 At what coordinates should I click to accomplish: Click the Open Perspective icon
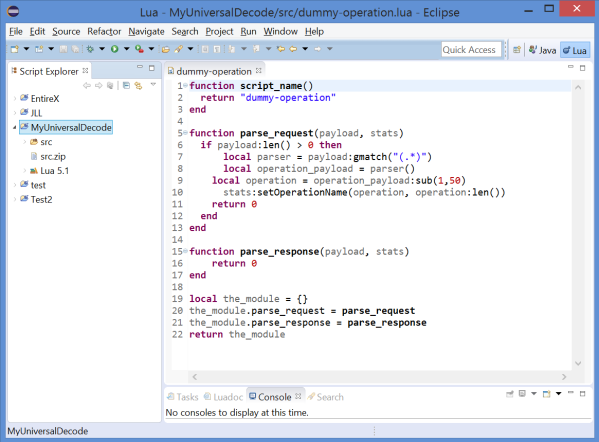pos(517,50)
